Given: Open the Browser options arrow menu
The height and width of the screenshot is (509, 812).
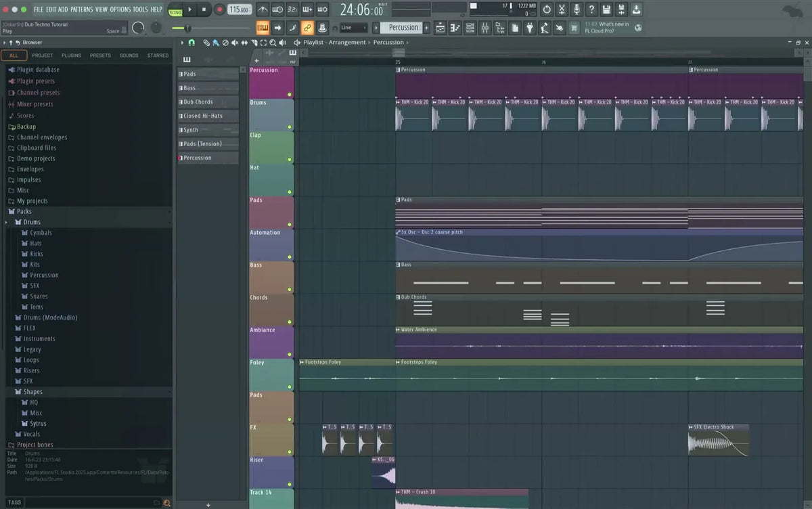Looking at the screenshot, I should click(x=3, y=43).
